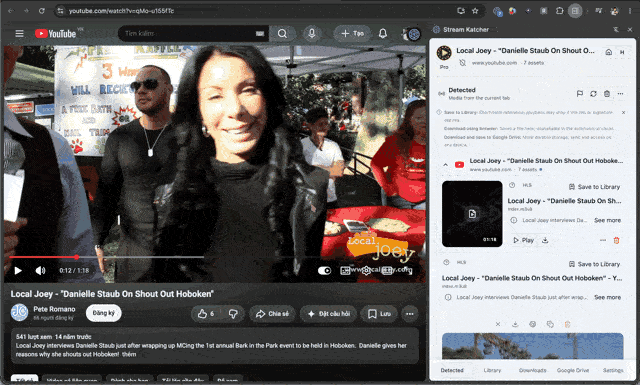Click the orange icon in the floating toolbar
The height and width of the screenshot is (385, 640).
click(x=567, y=324)
